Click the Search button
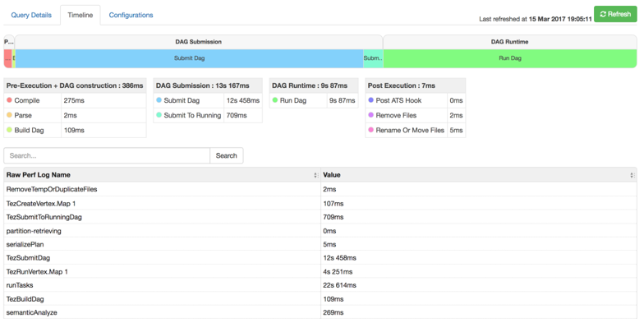Image resolution: width=644 pixels, height=323 pixels. (x=227, y=156)
